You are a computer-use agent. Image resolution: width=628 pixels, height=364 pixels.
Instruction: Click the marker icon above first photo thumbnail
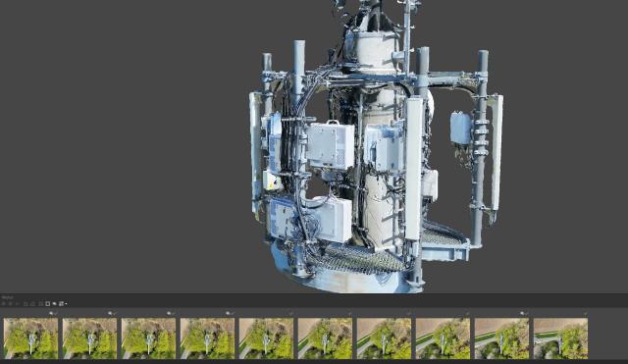[x=51, y=313]
